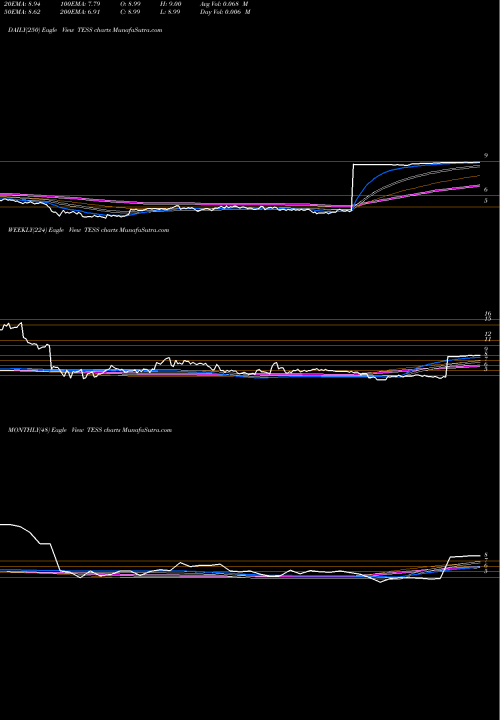Screen dimensions: 500x720
Task: Click the 8 price label on monthly chart
Action: coord(486,555)
